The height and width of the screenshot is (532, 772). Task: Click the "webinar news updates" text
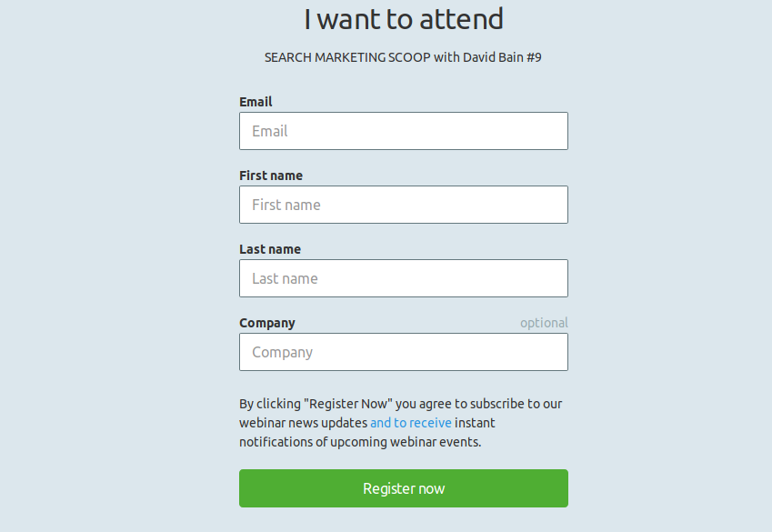pyautogui.click(x=304, y=423)
